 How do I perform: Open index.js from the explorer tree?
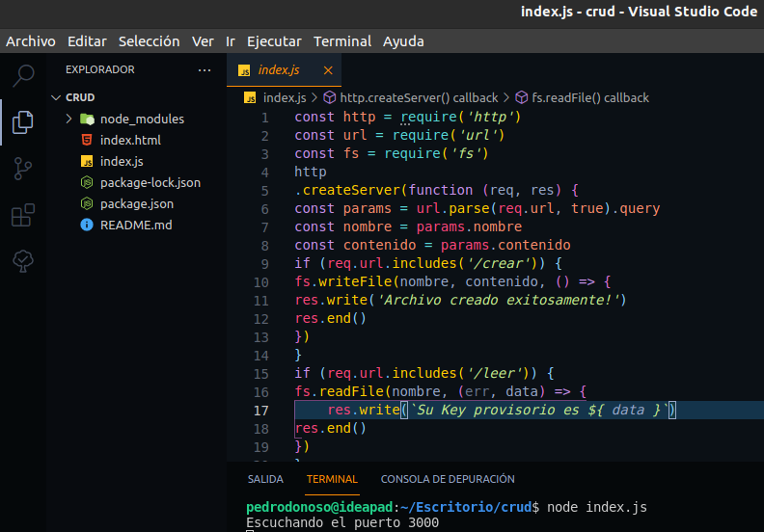pyautogui.click(x=122, y=161)
